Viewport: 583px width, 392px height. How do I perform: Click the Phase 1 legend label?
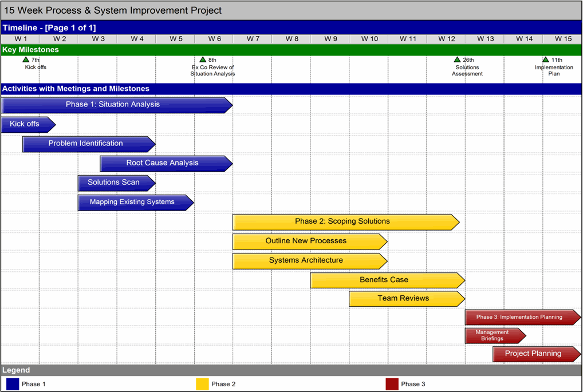[33, 384]
